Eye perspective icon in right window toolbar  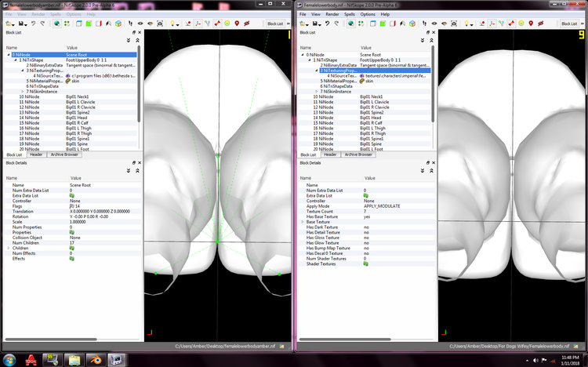tap(434, 24)
